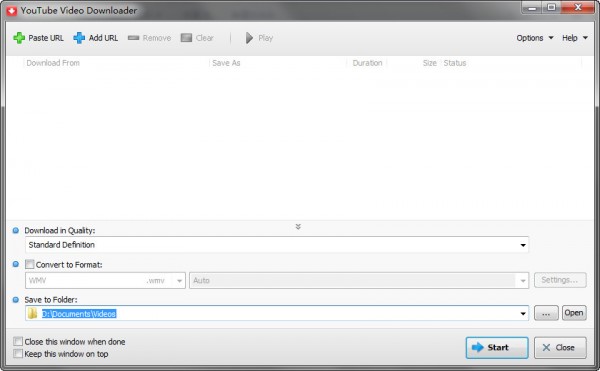Click the Settings... button
600x371 pixels.
pyautogui.click(x=560, y=280)
